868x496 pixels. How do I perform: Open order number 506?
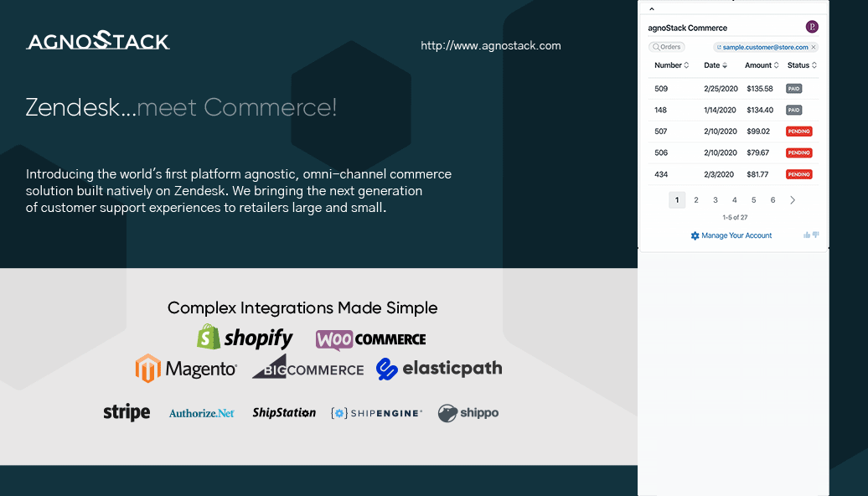pyautogui.click(x=661, y=152)
